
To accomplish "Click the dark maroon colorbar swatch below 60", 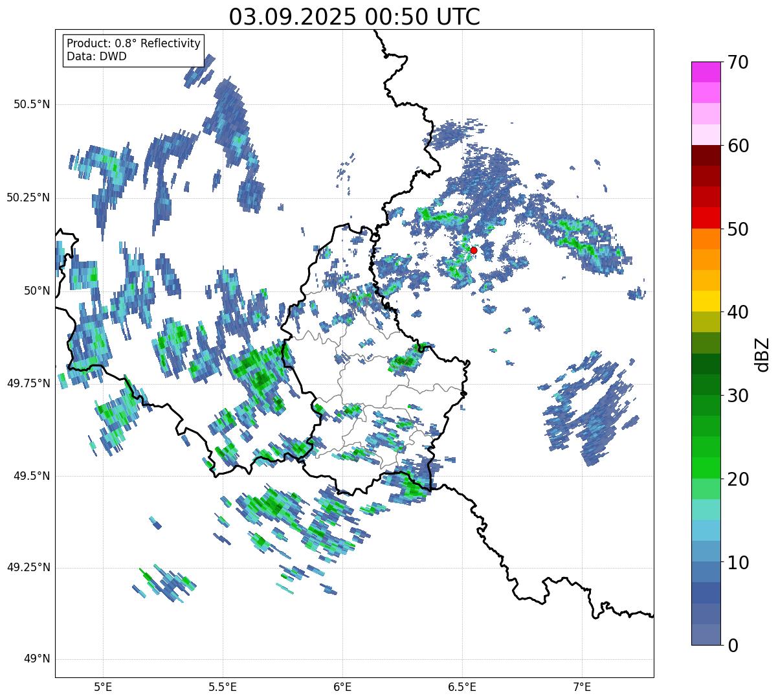I will [706, 155].
